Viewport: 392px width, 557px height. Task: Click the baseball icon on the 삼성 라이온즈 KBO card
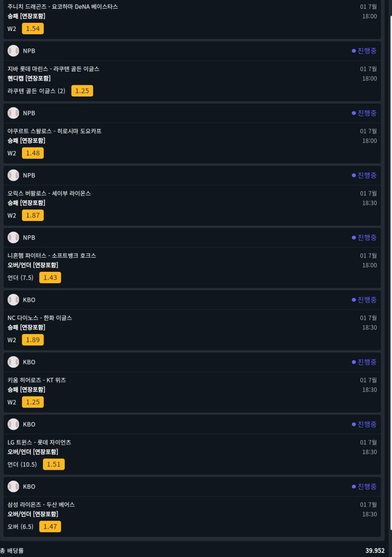click(x=13, y=487)
